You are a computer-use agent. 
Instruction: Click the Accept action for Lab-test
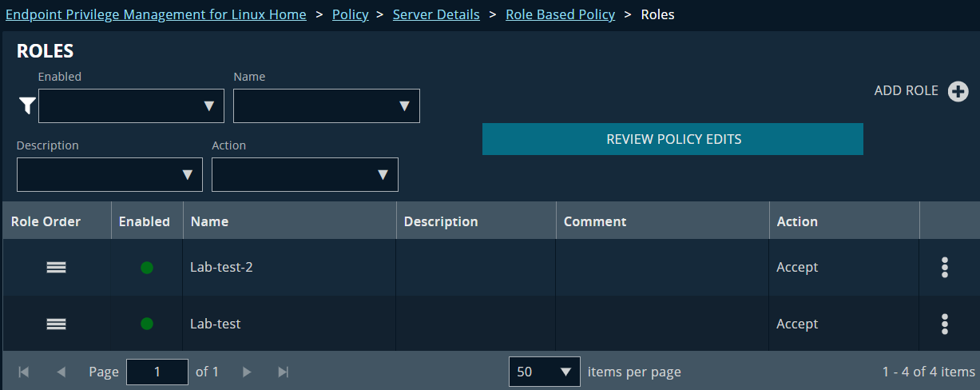(797, 324)
